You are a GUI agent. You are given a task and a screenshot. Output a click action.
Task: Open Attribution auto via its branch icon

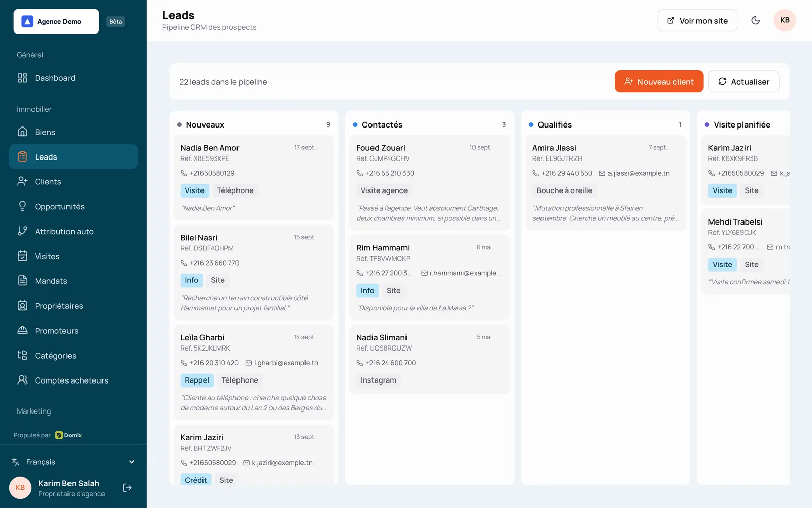[22, 231]
